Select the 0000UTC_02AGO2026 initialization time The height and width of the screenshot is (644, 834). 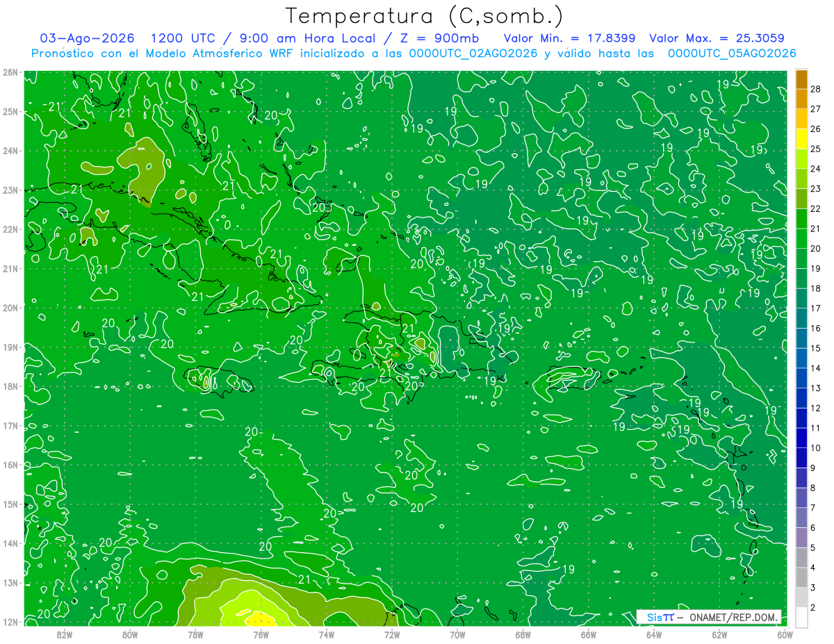coord(473,53)
